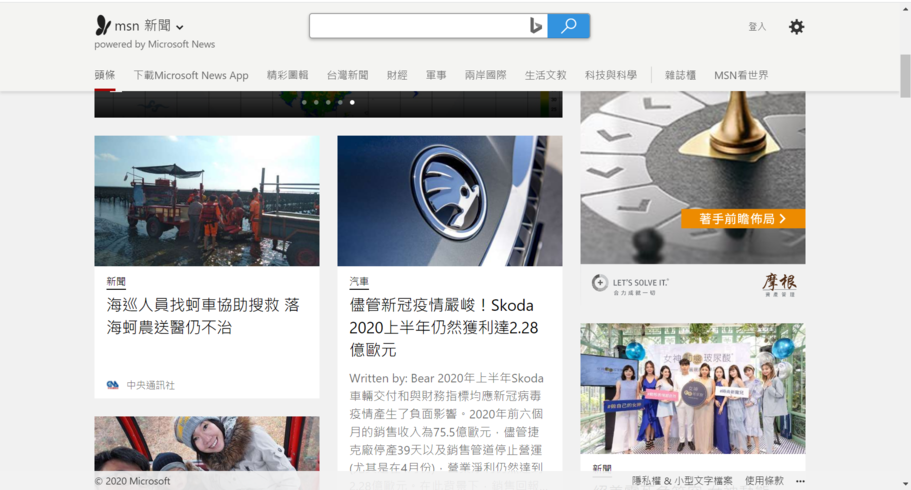Select the 軍事 tab

click(x=436, y=75)
